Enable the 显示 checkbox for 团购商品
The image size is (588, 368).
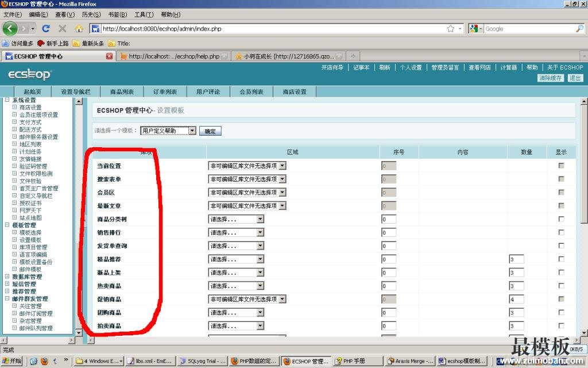coord(561,313)
